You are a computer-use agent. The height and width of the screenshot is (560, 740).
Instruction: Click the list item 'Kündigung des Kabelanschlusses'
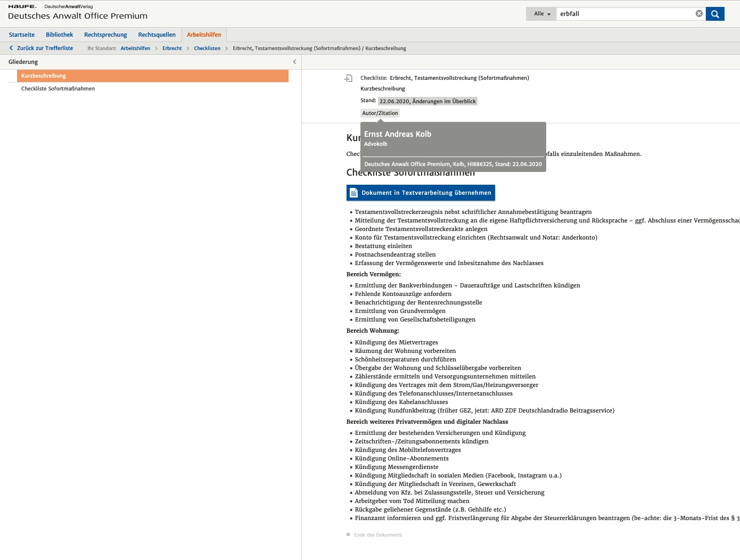pyautogui.click(x=401, y=402)
